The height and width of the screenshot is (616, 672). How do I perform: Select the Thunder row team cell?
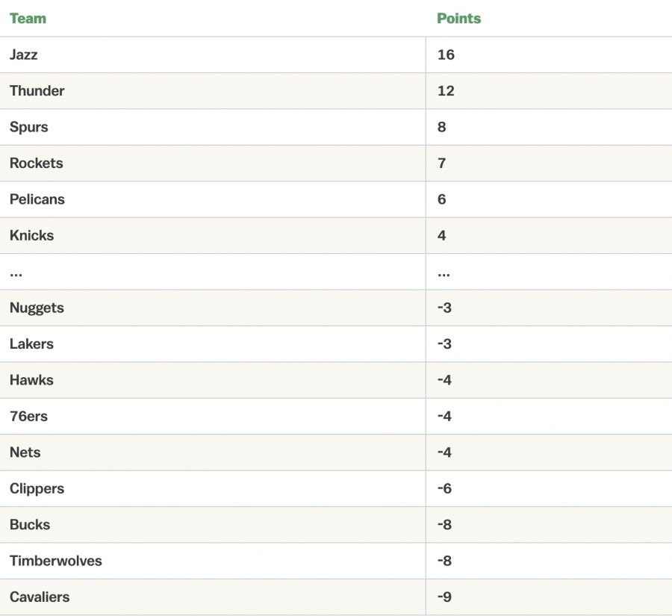(37, 91)
